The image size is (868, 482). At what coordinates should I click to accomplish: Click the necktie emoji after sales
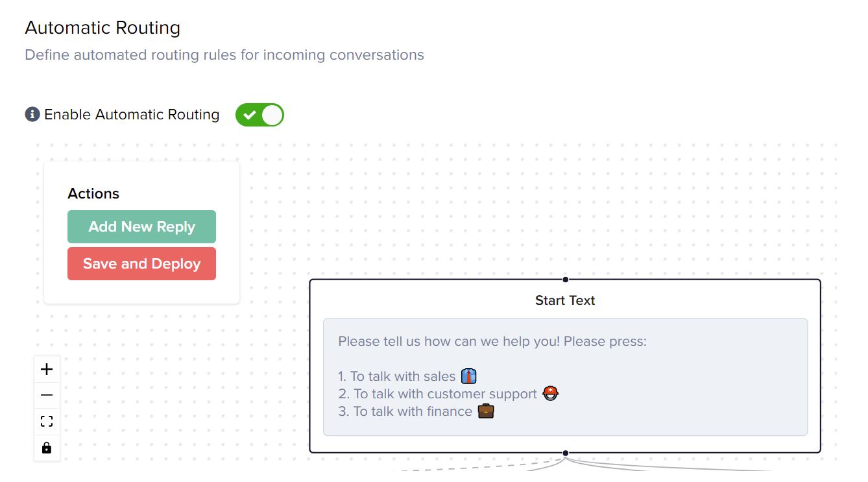(x=469, y=376)
